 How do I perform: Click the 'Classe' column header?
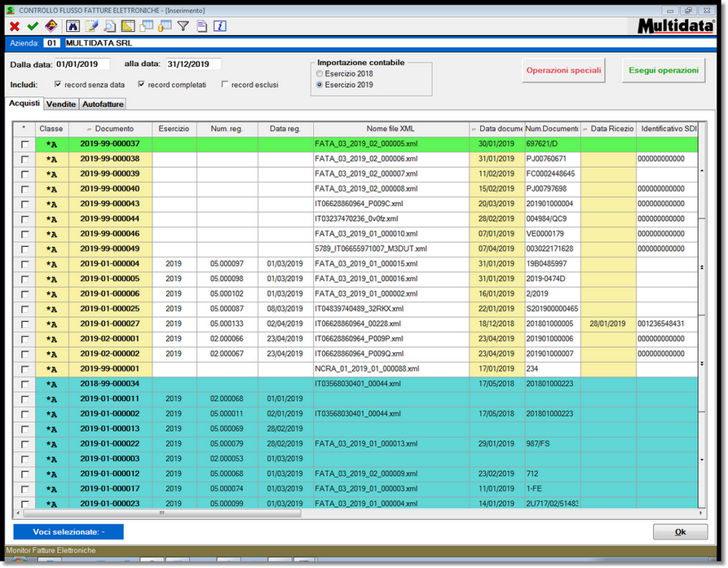[51, 129]
